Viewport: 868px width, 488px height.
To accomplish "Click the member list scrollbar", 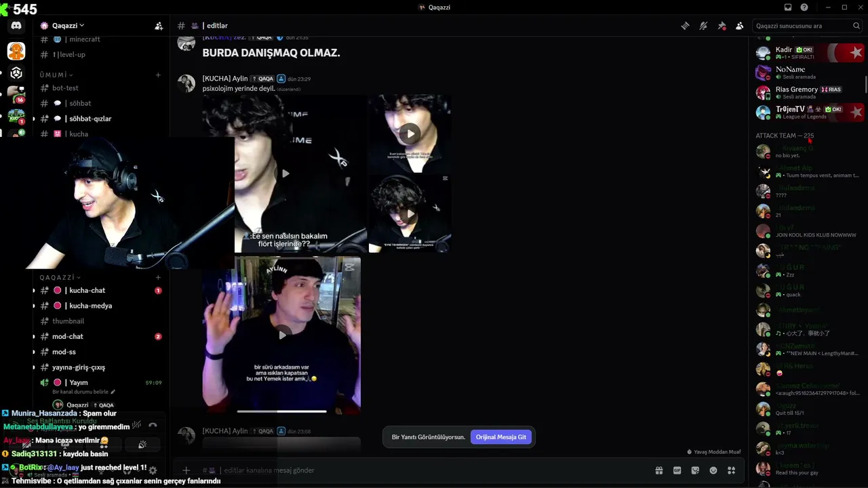I will [x=866, y=85].
